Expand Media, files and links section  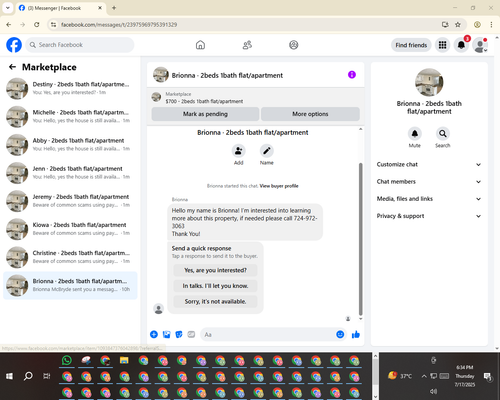pos(429,199)
